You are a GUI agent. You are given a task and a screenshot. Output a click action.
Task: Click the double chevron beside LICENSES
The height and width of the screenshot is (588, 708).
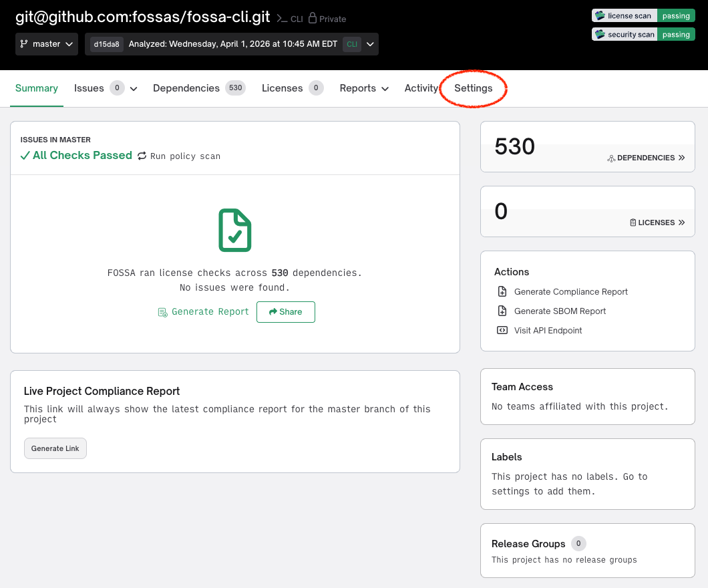[x=682, y=223]
